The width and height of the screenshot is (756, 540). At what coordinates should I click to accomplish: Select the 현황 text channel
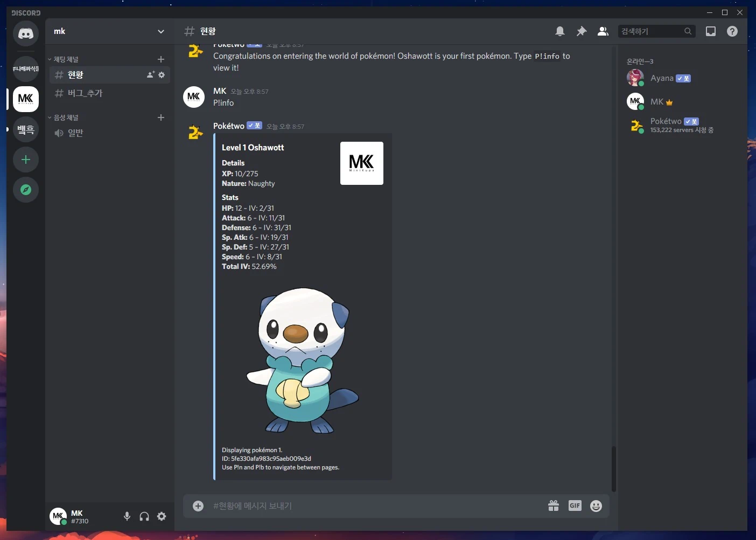coord(109,75)
